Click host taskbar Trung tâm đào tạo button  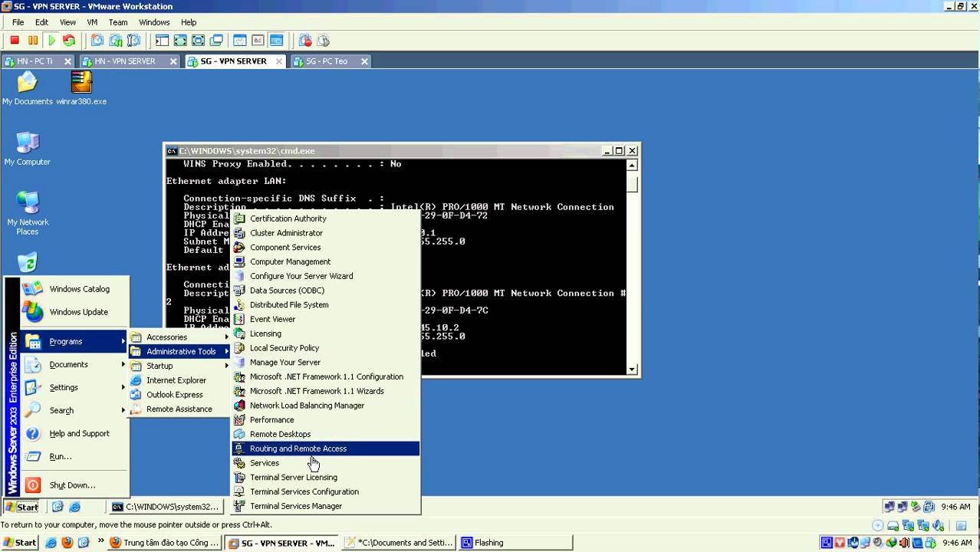(165, 543)
